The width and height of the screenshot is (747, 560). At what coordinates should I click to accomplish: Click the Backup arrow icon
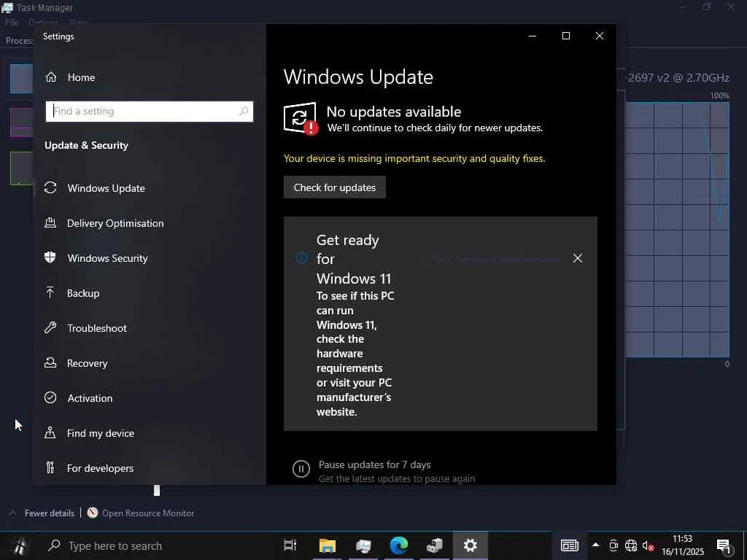pos(50,292)
